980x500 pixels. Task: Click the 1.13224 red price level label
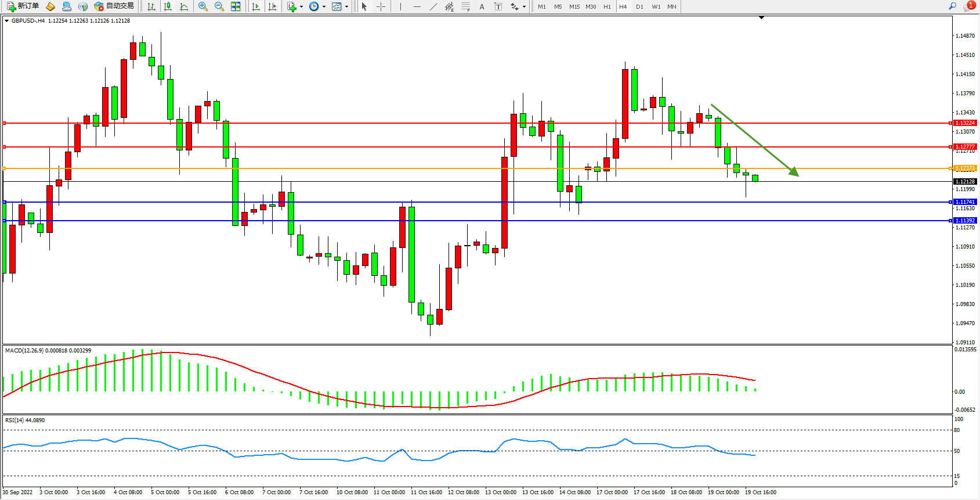click(x=965, y=123)
